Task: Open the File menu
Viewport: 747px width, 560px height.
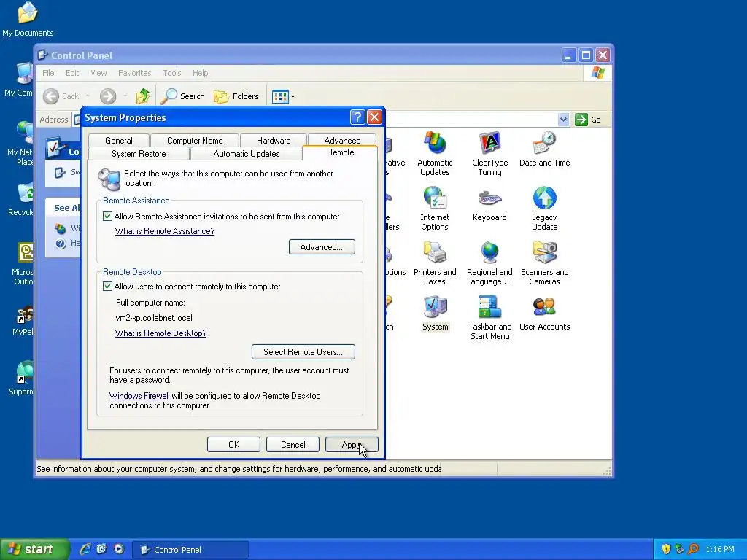Action: tap(48, 73)
